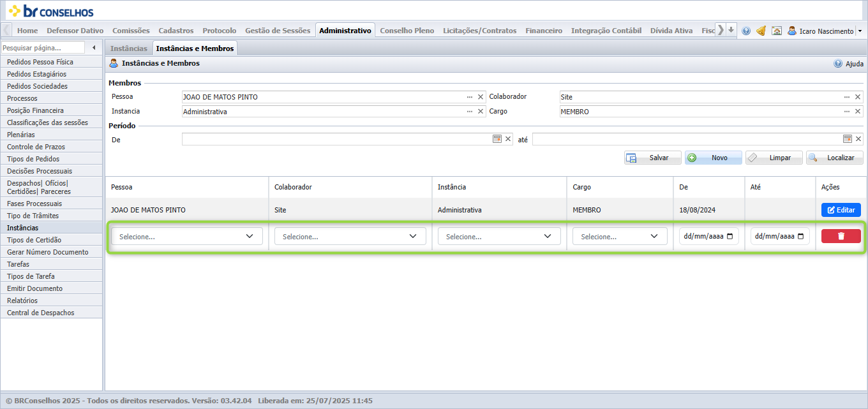The width and height of the screenshot is (868, 409).
Task: Open the Defensor Dativo menu tab
Action: [75, 31]
